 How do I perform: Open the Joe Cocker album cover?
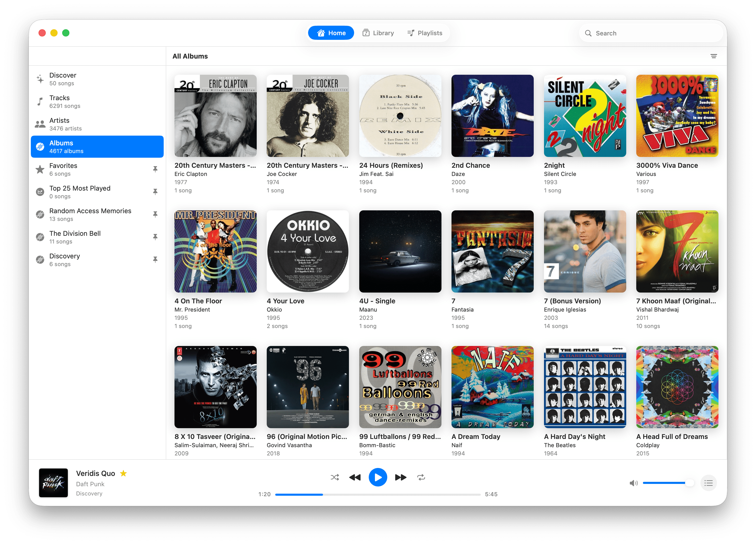[x=308, y=116]
